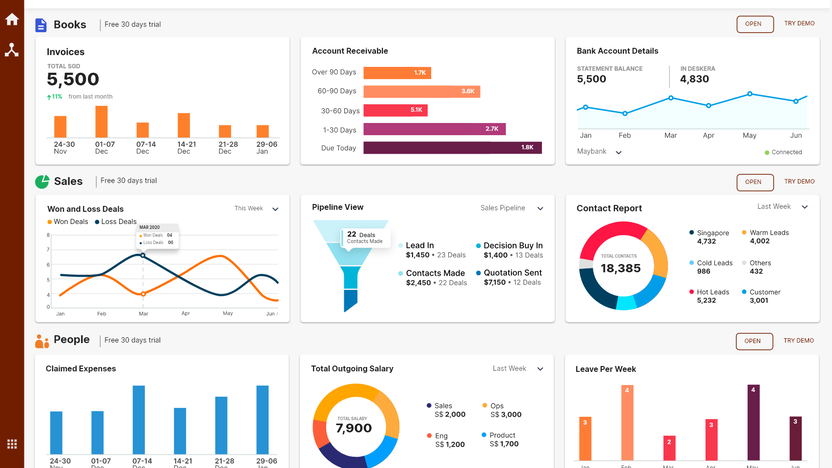Open the Sales Pipeline dropdown

pyautogui.click(x=512, y=208)
